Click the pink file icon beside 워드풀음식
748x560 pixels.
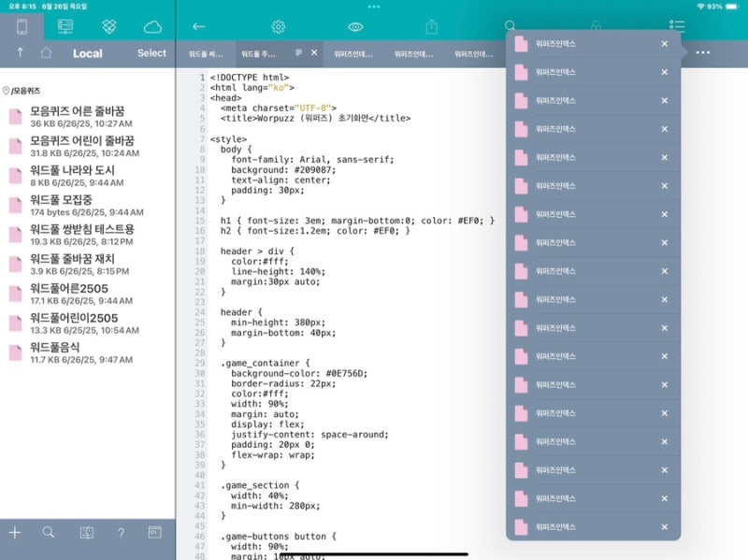pyautogui.click(x=15, y=353)
